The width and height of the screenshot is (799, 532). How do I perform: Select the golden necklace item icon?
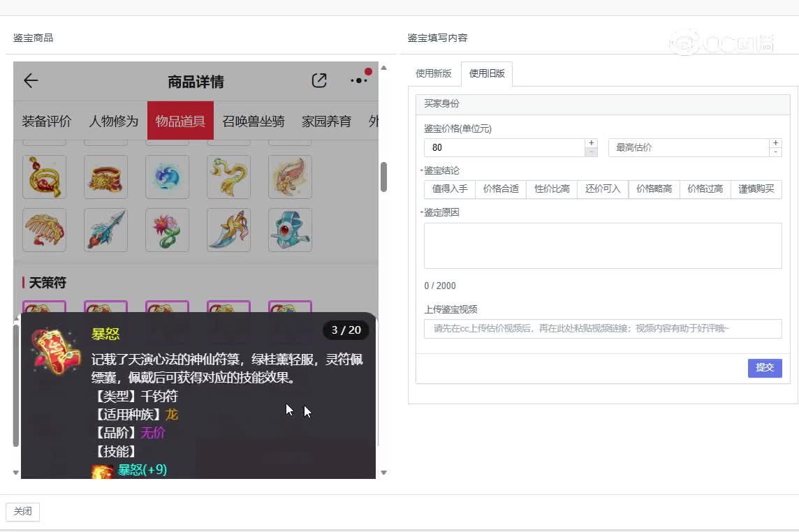[x=44, y=177]
